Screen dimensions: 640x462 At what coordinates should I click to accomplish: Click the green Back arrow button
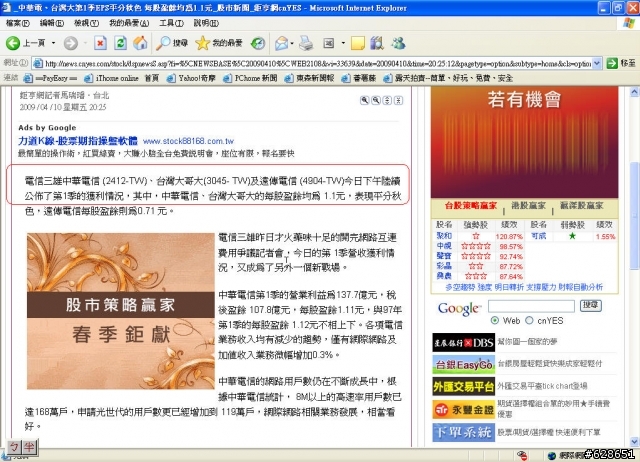point(12,43)
